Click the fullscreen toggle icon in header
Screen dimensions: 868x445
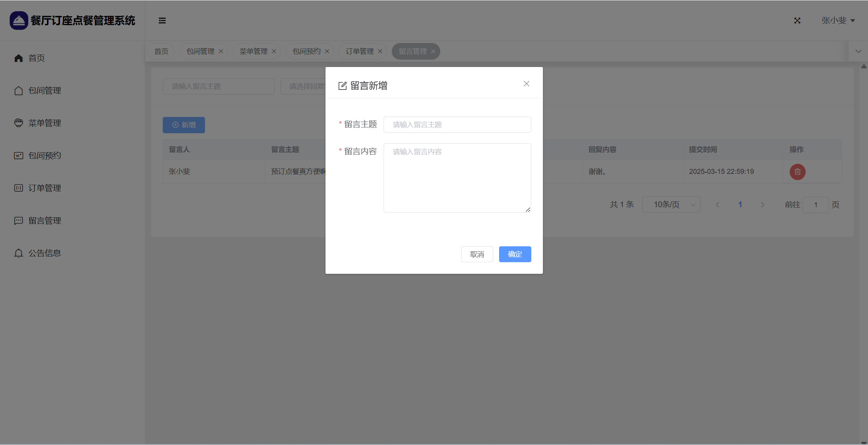797,21
